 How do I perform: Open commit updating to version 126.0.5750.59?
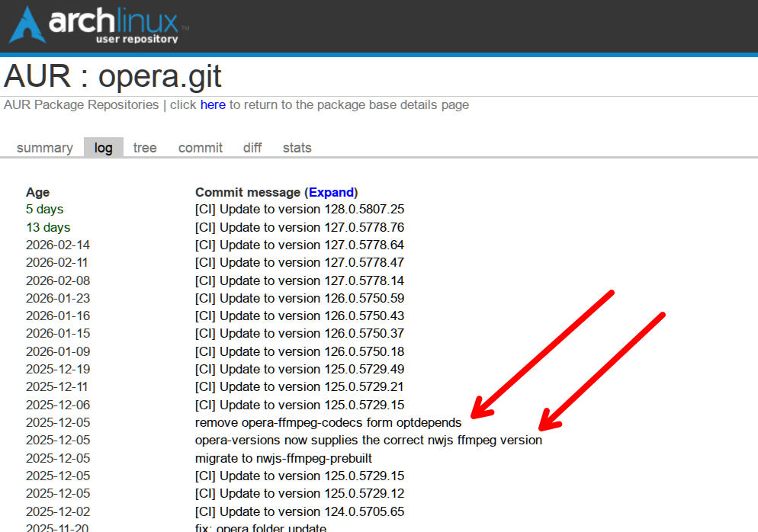300,298
